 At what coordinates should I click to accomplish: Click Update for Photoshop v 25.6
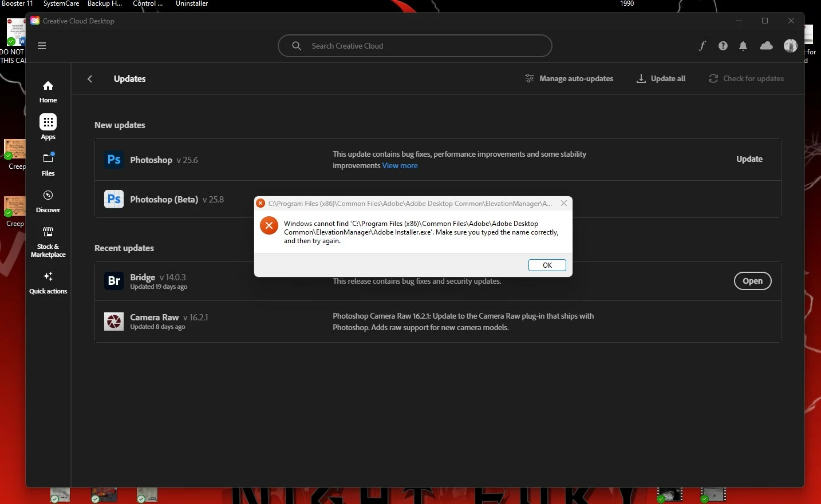[x=749, y=159]
